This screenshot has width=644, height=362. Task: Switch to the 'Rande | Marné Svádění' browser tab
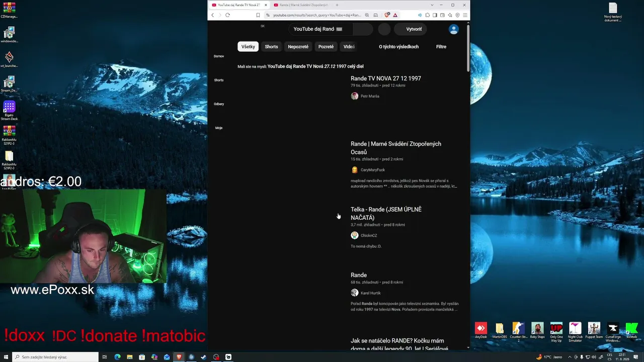click(301, 5)
